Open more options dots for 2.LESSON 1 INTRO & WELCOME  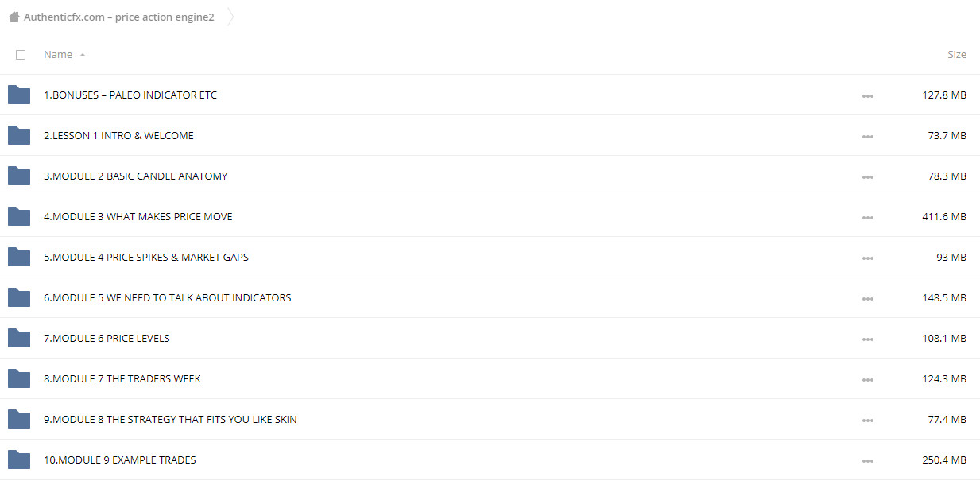tap(867, 137)
